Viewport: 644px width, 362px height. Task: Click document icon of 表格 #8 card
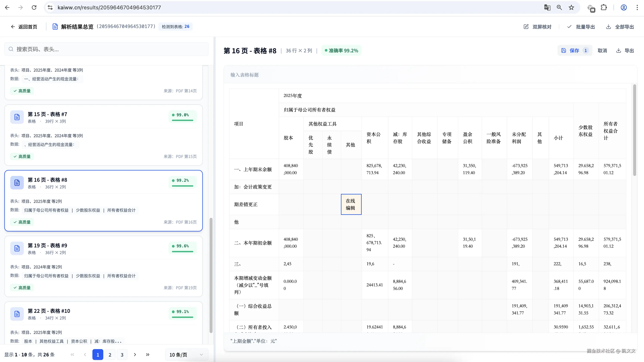[17, 183]
